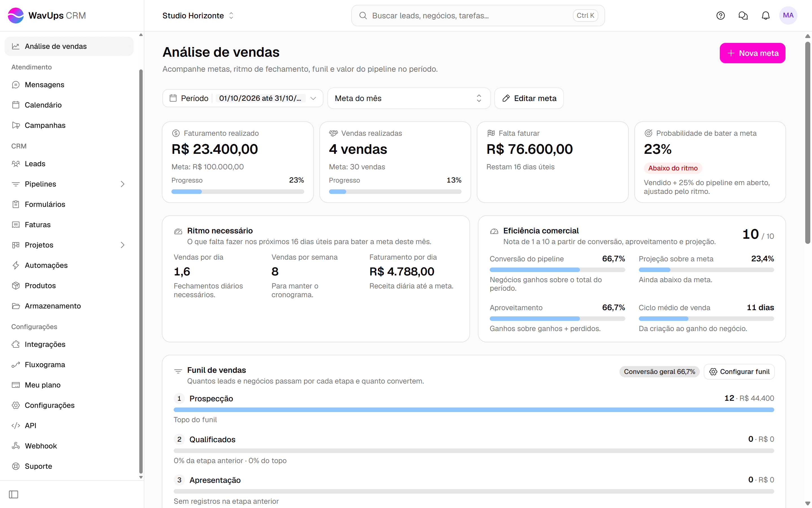Click the Leads people icon
The height and width of the screenshot is (508, 812).
[x=16, y=164]
